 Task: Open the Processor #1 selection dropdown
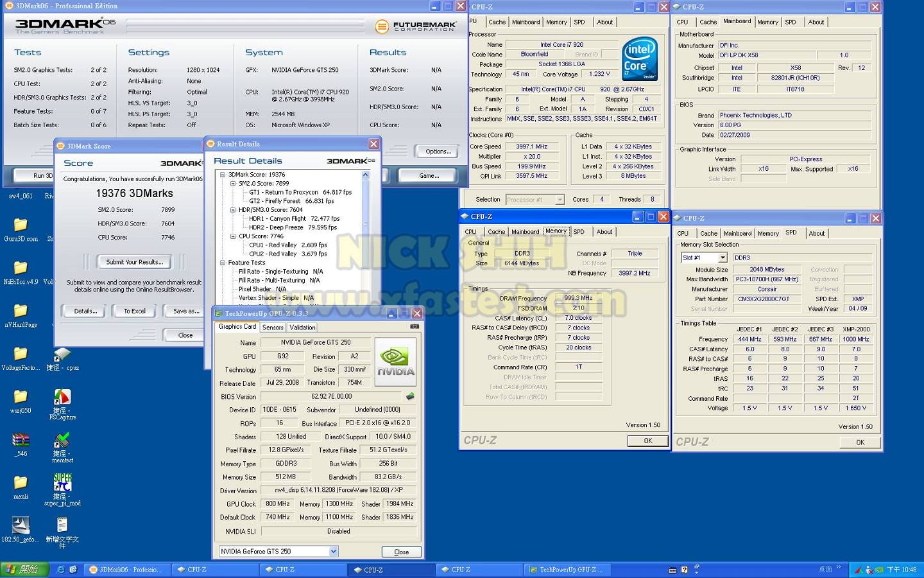pyautogui.click(x=560, y=200)
